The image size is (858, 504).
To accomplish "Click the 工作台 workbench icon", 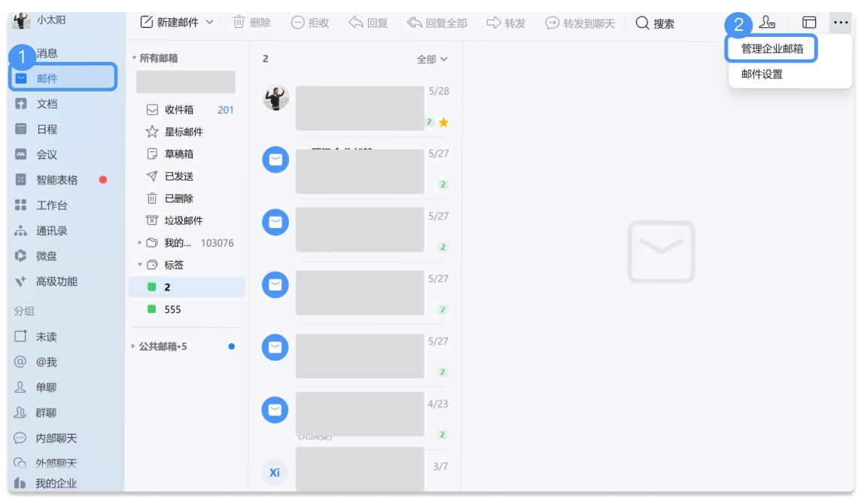I will tap(21, 205).
